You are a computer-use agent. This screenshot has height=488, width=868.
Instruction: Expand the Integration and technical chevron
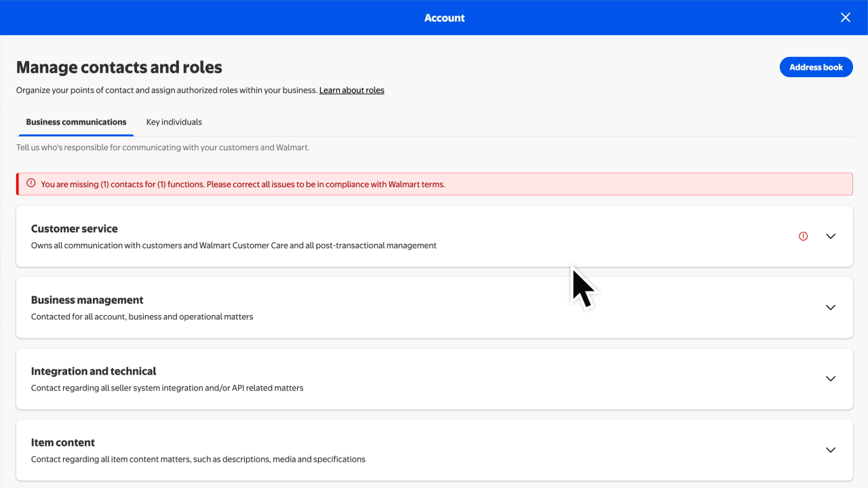click(x=831, y=379)
